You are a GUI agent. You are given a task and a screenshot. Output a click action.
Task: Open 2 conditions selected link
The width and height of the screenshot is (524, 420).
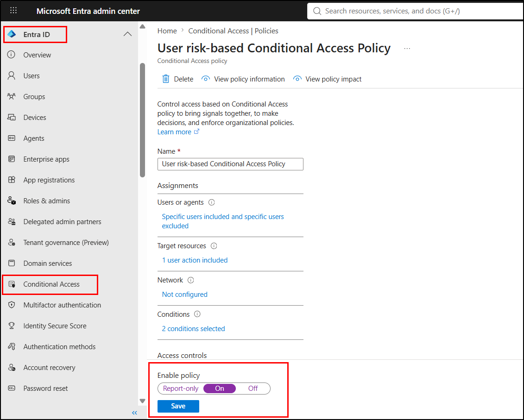point(194,329)
